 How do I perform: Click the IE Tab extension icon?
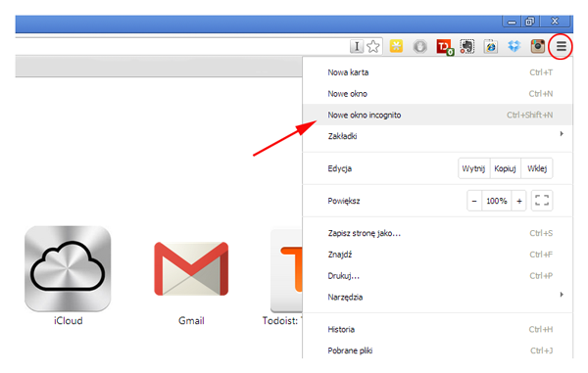coord(491,46)
